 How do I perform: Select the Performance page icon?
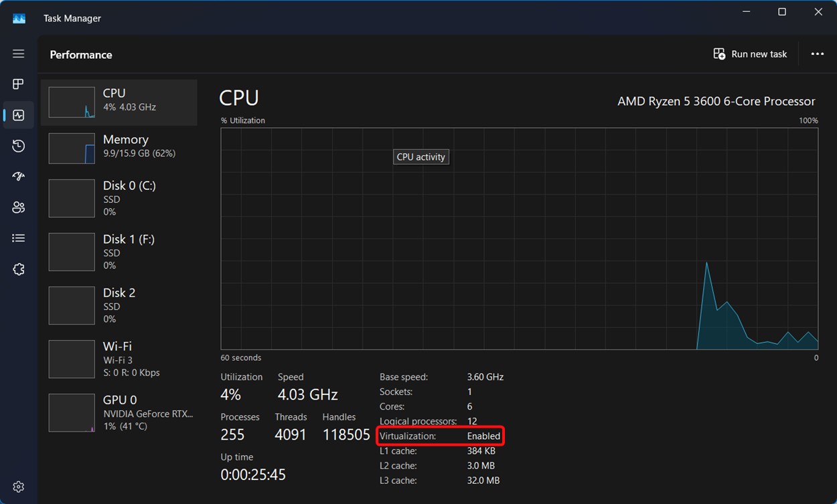(x=19, y=115)
